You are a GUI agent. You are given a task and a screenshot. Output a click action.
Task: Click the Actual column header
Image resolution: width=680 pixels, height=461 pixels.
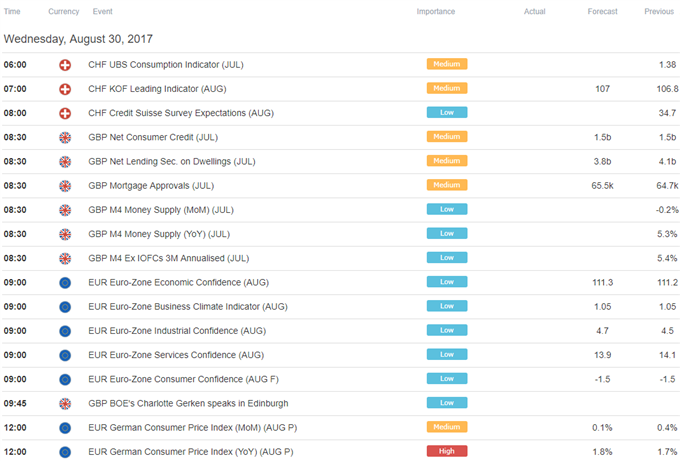tap(534, 12)
